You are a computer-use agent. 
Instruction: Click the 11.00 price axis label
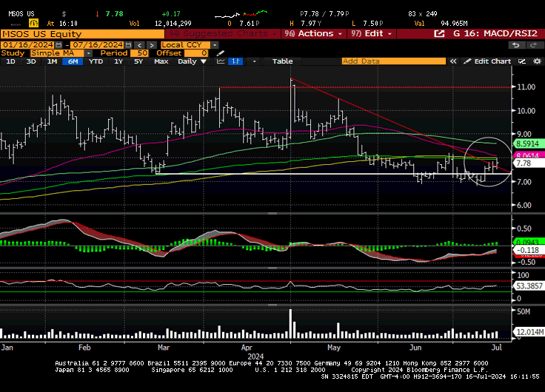(x=526, y=87)
